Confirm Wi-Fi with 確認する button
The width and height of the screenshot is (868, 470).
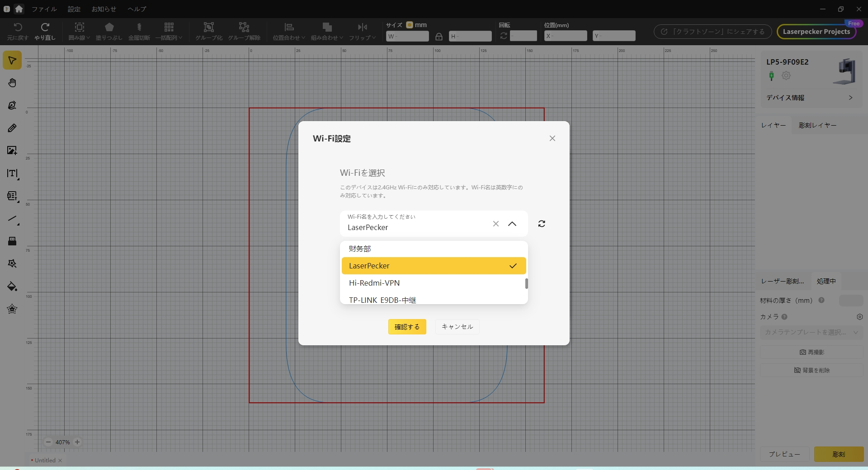tap(407, 327)
